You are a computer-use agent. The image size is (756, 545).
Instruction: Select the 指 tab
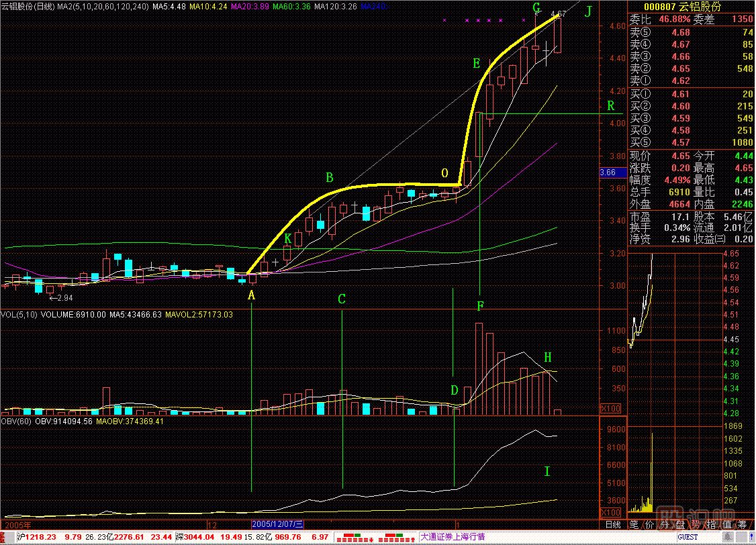[x=711, y=524]
